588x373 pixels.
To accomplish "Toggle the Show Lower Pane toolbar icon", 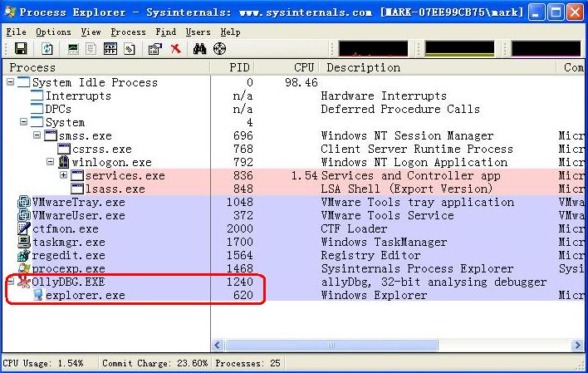I will [x=110, y=49].
